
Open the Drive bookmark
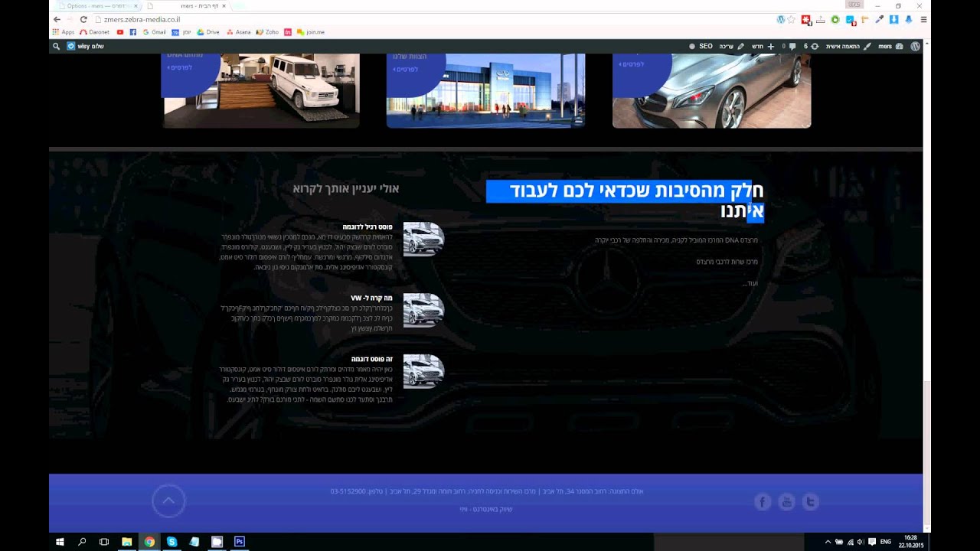coord(208,32)
